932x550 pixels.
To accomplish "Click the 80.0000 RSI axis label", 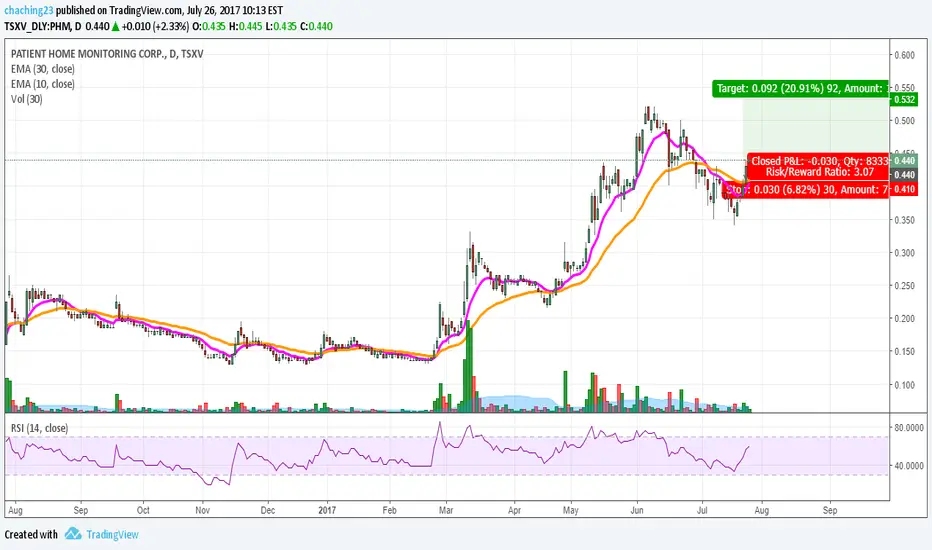I will (x=909, y=428).
